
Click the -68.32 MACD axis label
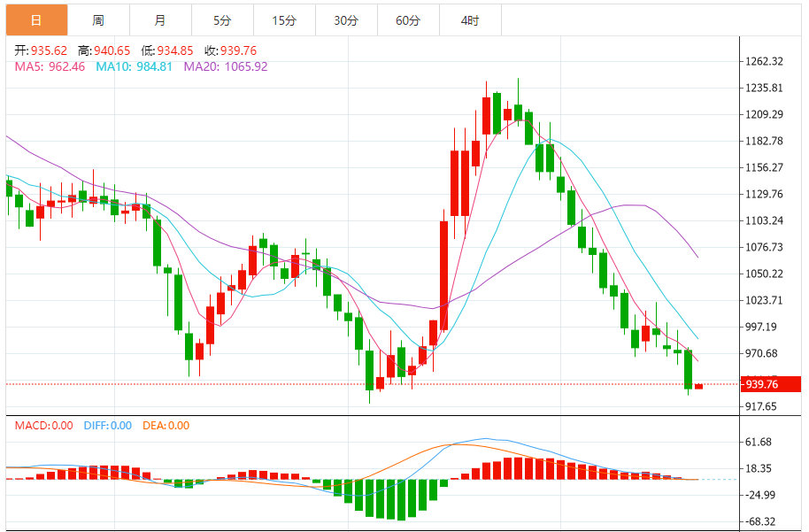760,521
